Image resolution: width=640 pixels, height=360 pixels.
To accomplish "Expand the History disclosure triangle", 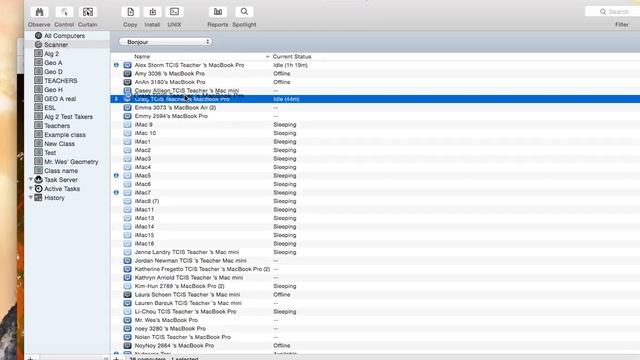I will point(31,197).
